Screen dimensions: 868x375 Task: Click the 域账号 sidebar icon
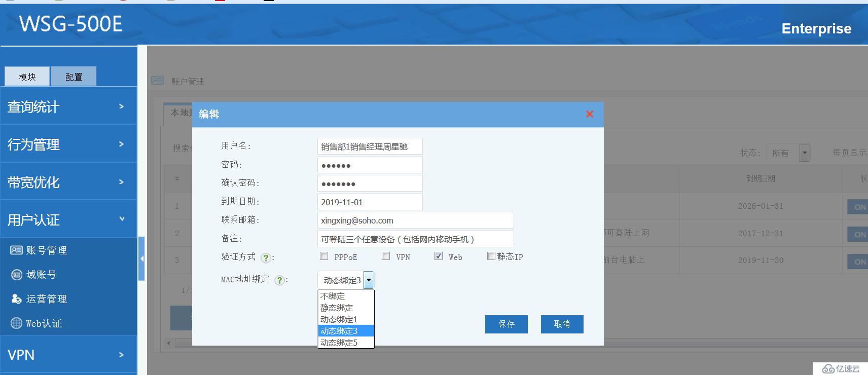tap(16, 275)
